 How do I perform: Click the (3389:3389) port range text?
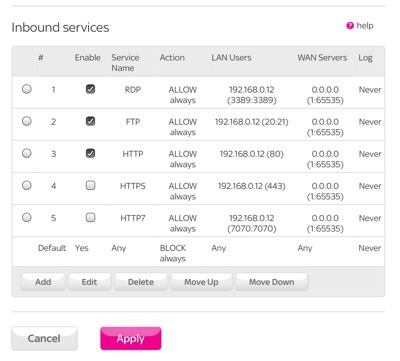(252, 100)
